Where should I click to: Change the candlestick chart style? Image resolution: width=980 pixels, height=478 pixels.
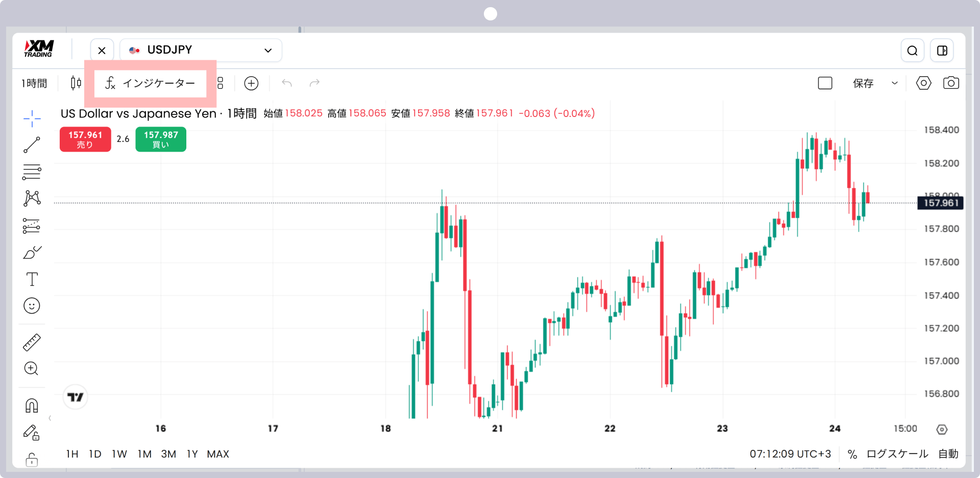click(76, 83)
